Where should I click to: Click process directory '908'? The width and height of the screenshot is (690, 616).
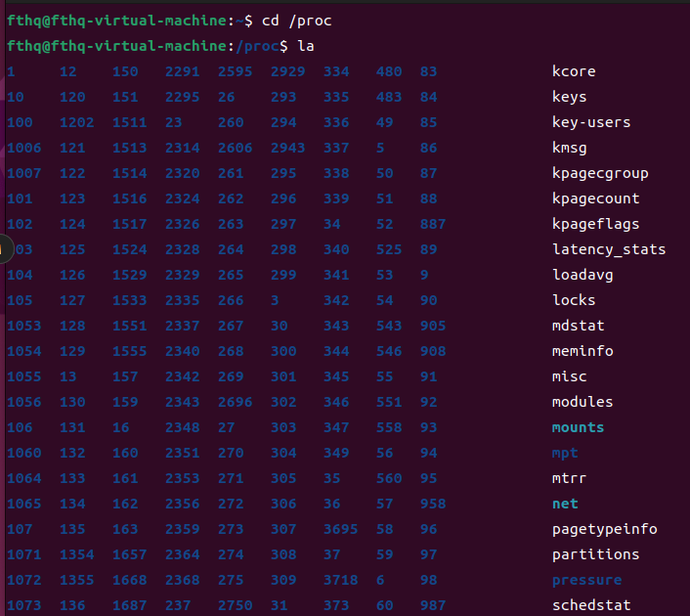pyautogui.click(x=433, y=351)
